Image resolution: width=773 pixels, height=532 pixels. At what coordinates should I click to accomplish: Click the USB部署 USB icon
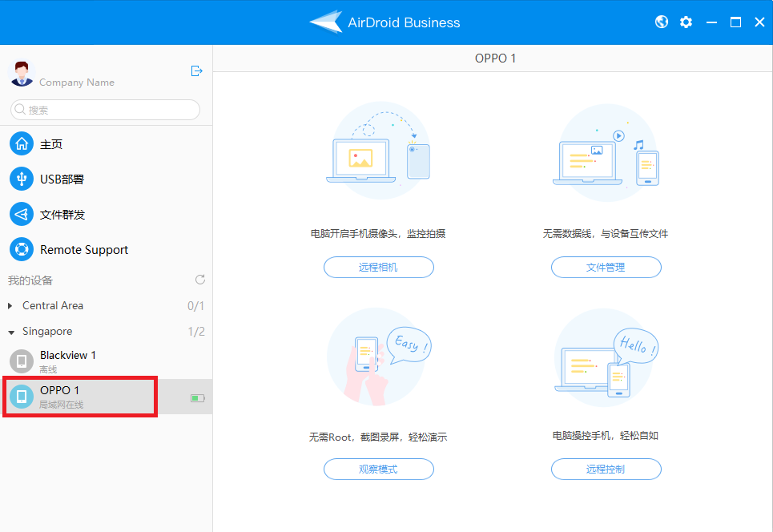tap(22, 179)
